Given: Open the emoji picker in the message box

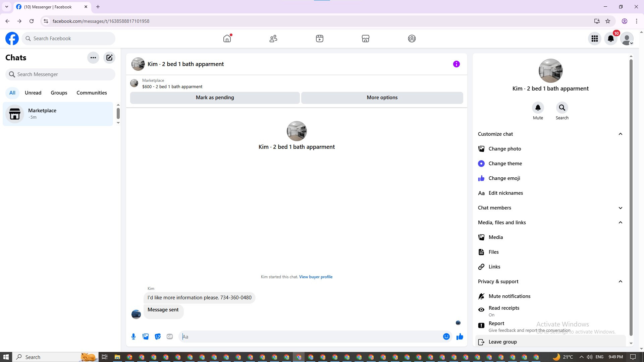Looking at the screenshot, I should point(446,337).
